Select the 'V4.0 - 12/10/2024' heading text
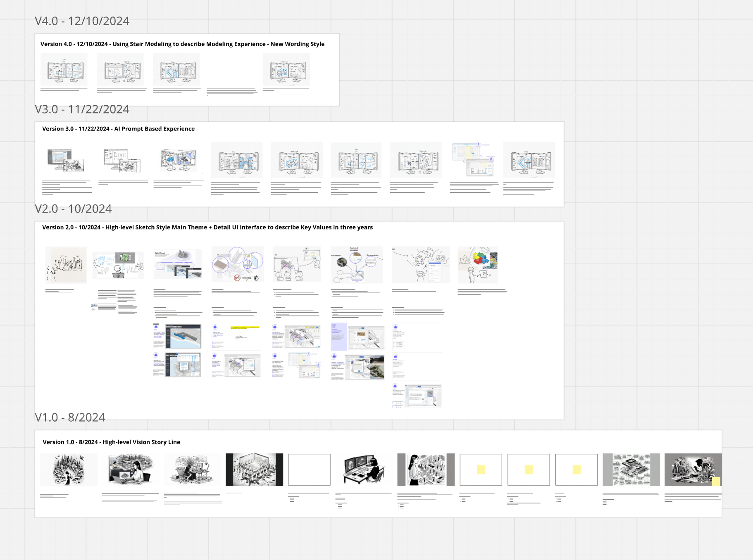Viewport: 753px width, 560px height. (82, 21)
